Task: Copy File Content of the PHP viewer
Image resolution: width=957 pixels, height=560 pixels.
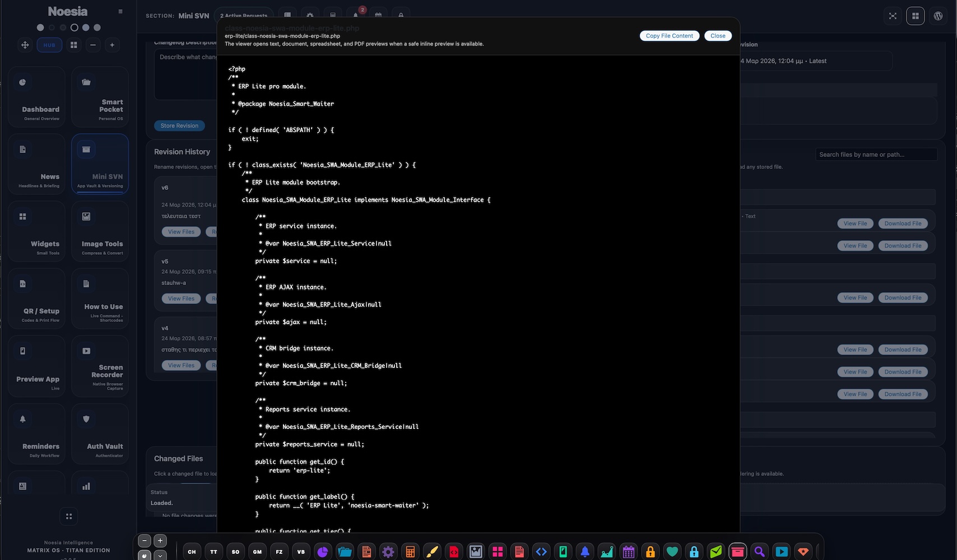Action: (x=669, y=36)
